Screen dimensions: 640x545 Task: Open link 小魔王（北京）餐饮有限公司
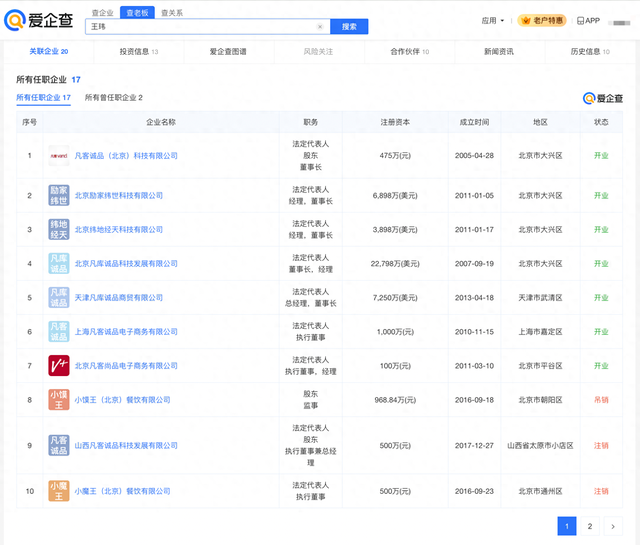click(x=122, y=491)
